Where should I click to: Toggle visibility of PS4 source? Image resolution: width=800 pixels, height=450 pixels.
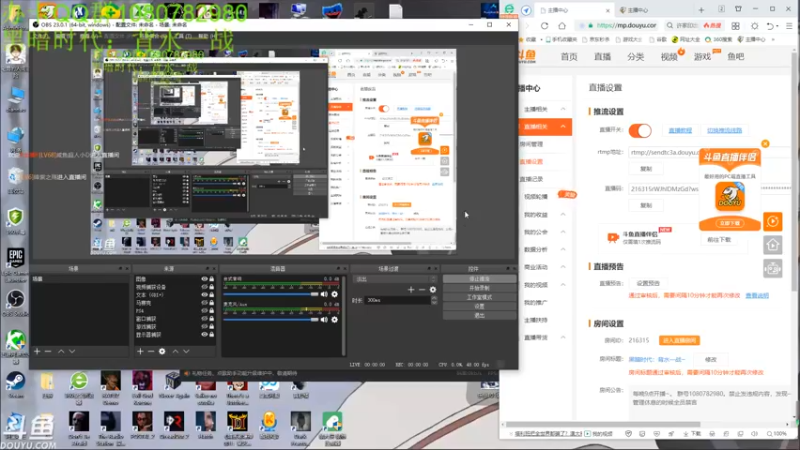(205, 311)
